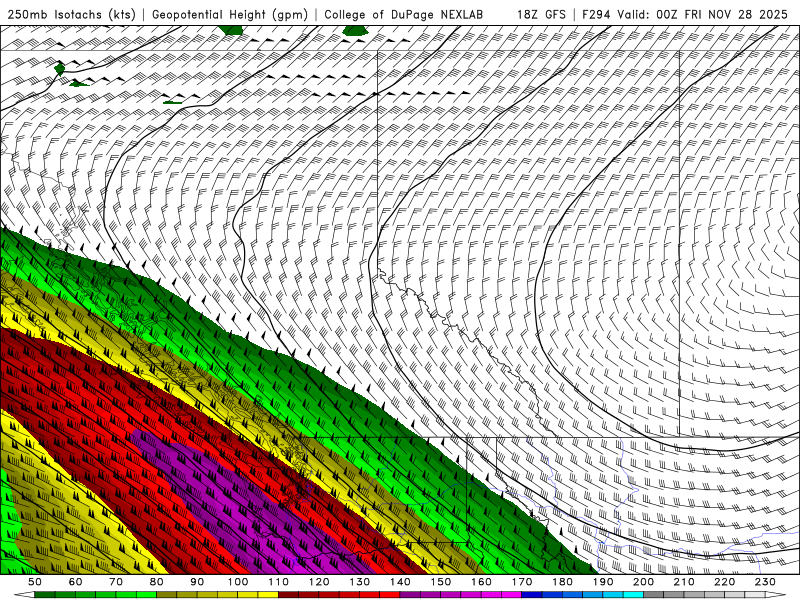Click the 170 label on the legend
The width and height of the screenshot is (800, 600).
pyautogui.click(x=522, y=582)
